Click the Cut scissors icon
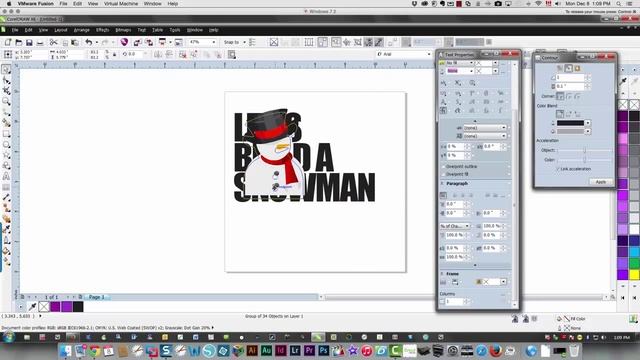The height and width of the screenshot is (360, 640). tap(53, 42)
